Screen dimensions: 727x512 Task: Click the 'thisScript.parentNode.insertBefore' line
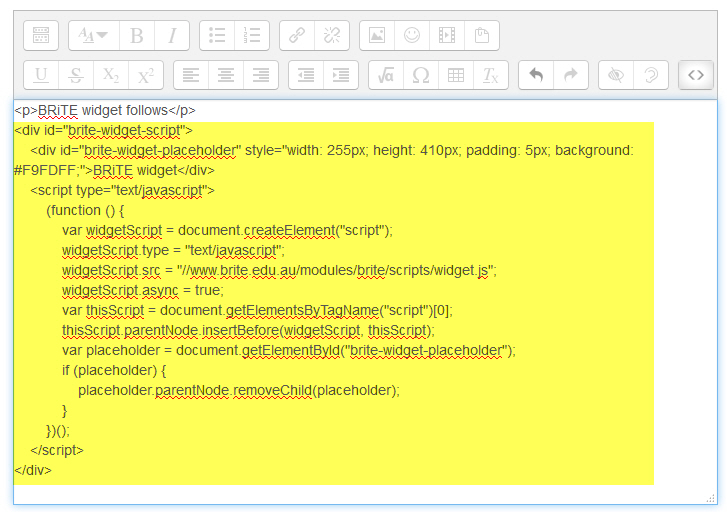point(249,330)
